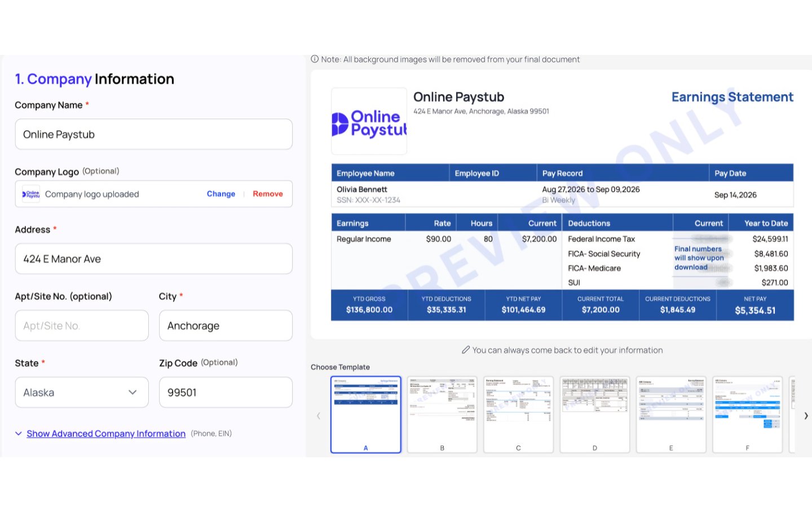The image size is (812, 508).
Task: Click the NET PAY $5,354.51 value
Action: 755,310
